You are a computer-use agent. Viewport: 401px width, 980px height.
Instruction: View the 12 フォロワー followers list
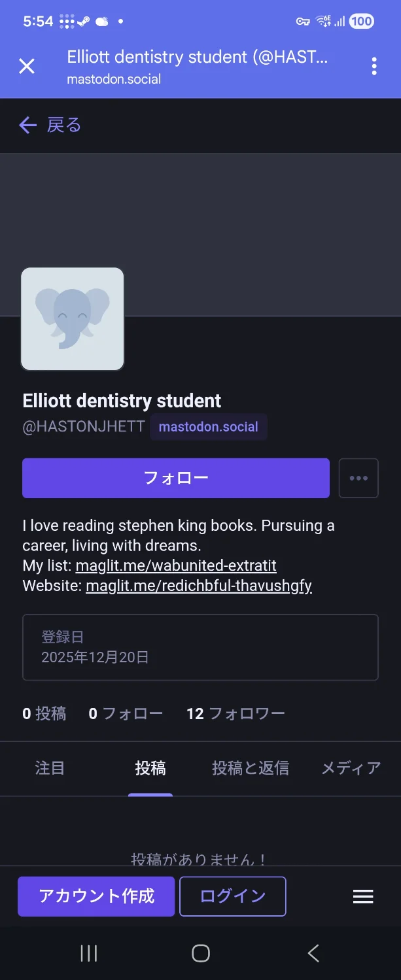tap(235, 713)
